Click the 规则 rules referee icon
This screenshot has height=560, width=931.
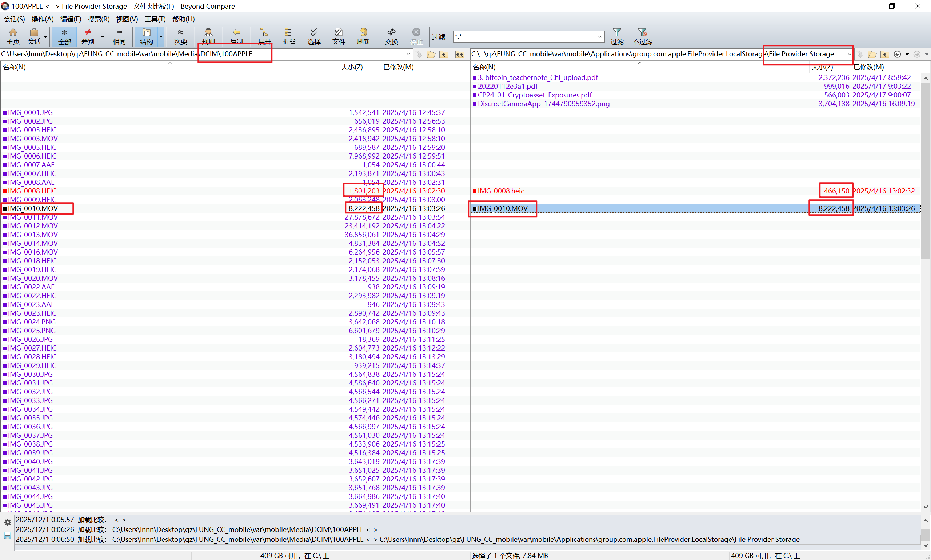pyautogui.click(x=208, y=36)
